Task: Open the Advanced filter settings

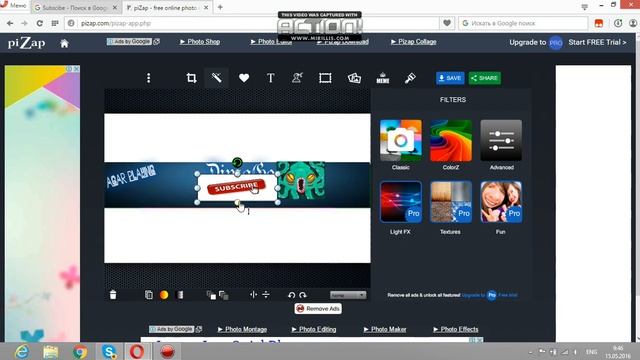Action: point(501,140)
